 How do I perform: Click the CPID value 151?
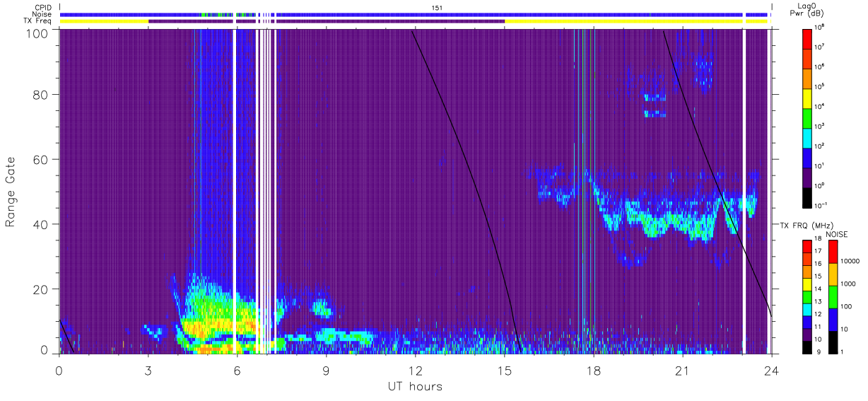pos(437,7)
